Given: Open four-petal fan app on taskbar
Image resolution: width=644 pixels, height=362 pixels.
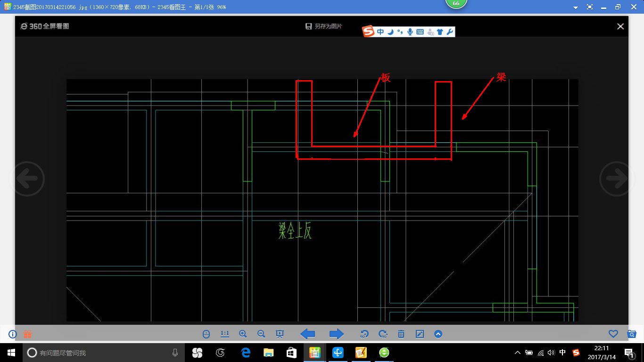Looking at the screenshot, I should (197, 353).
